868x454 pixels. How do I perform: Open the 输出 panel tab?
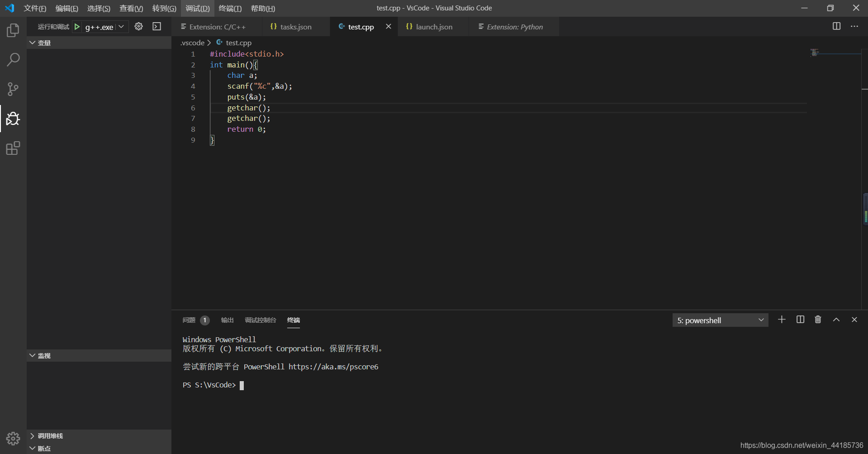[x=227, y=320]
